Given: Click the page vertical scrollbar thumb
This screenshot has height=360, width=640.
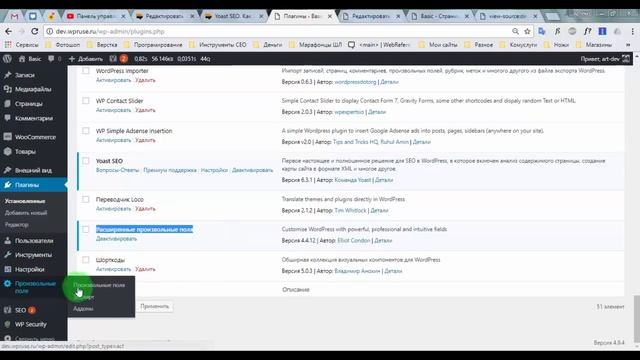Looking at the screenshot, I should [x=636, y=318].
